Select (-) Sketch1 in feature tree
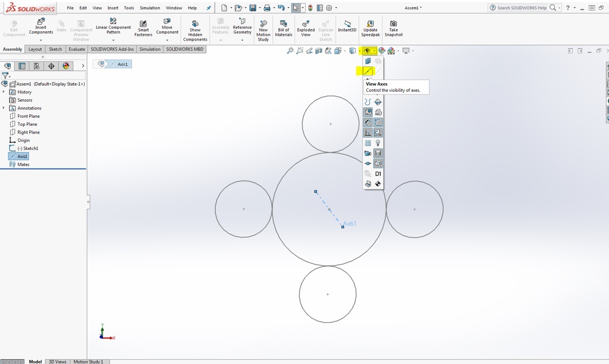Viewport: 609px width, 364px height. point(28,148)
